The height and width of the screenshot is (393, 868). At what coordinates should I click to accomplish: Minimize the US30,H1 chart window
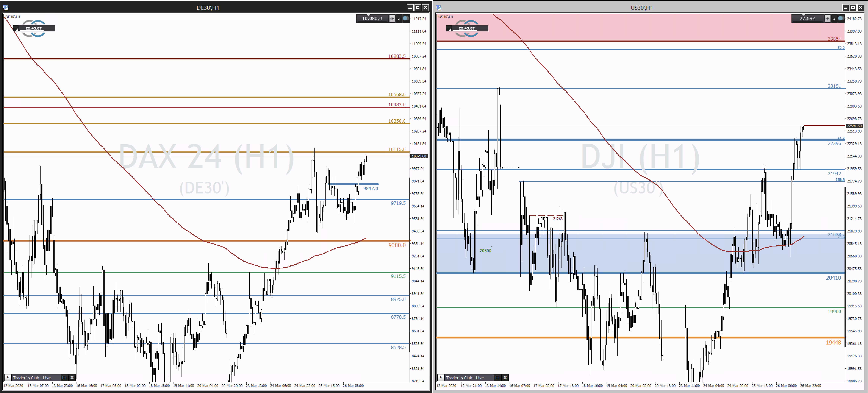pos(845,7)
